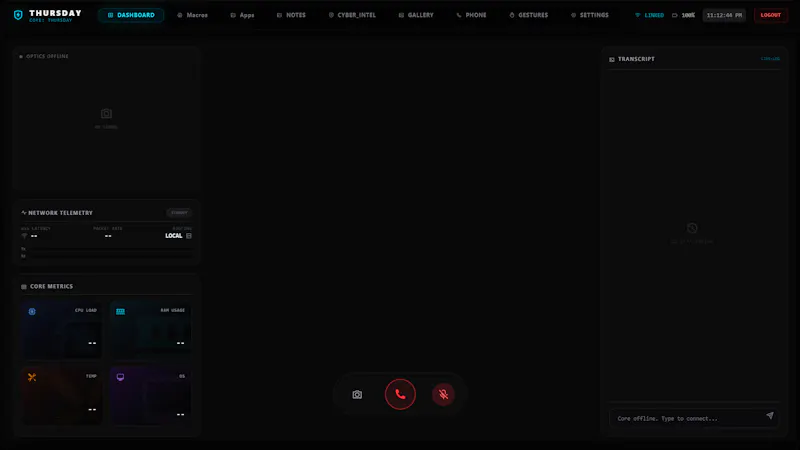800x450 pixels.
Task: Click the camera icon in Optics Offline panel
Action: (106, 113)
